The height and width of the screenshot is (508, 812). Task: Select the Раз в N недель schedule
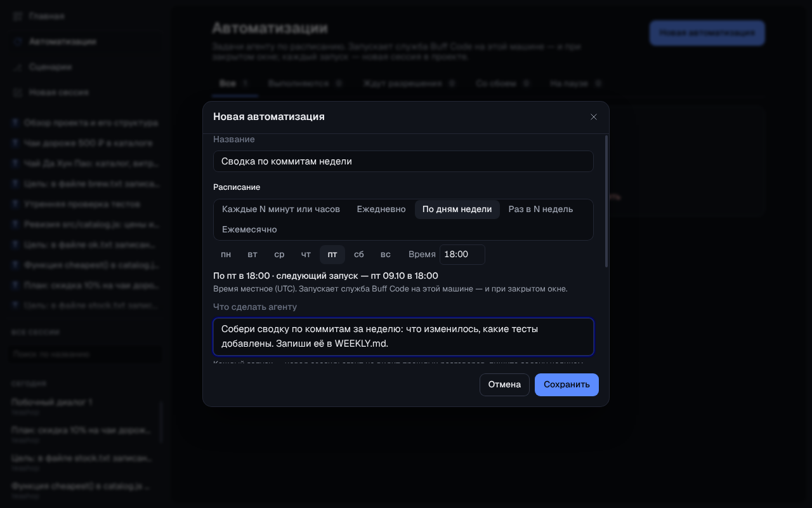pos(540,210)
